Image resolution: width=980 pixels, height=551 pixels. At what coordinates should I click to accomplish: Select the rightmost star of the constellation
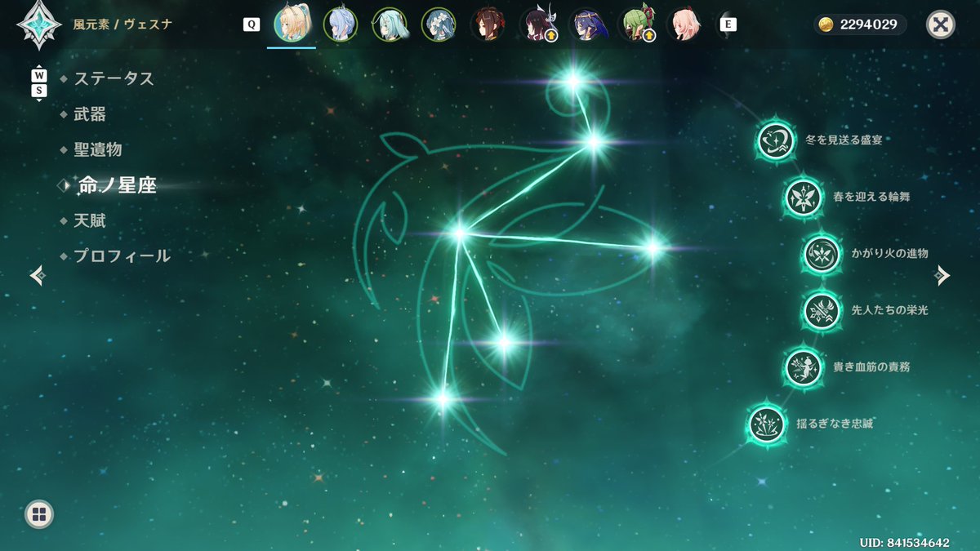[x=653, y=247]
